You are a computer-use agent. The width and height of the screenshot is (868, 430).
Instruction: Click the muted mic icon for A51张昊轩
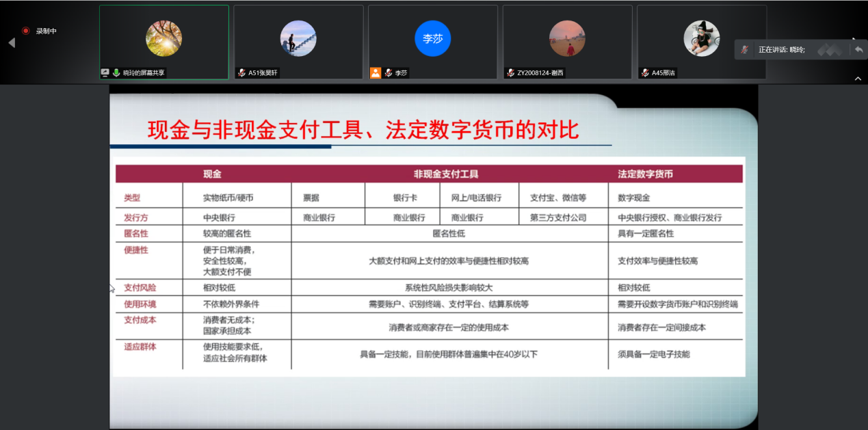pyautogui.click(x=241, y=72)
